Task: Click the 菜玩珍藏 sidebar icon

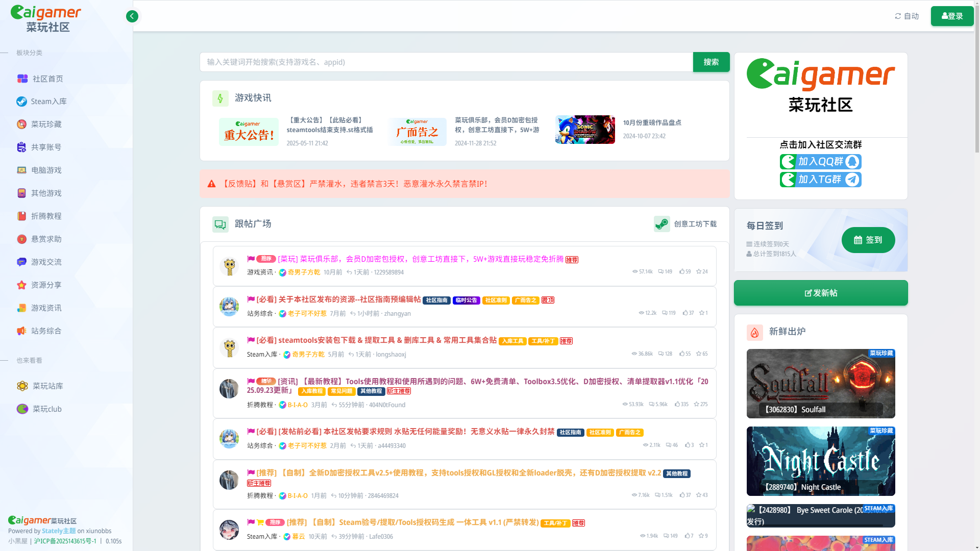Action: tap(21, 124)
